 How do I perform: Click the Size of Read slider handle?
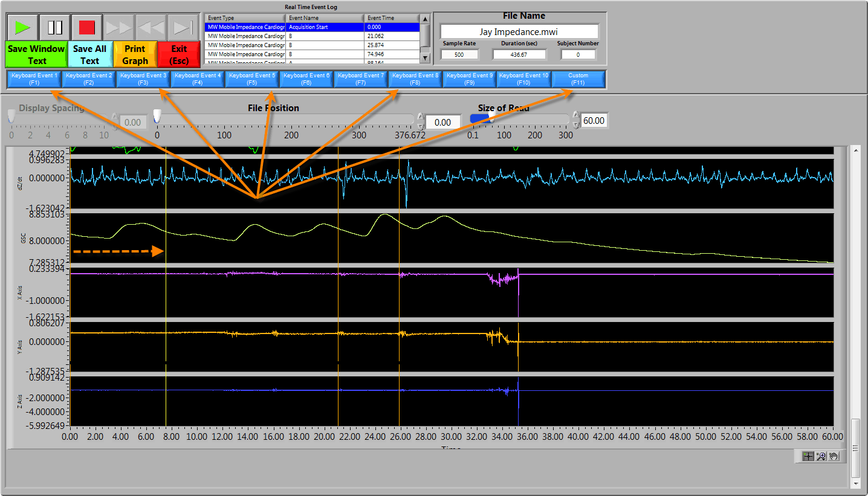click(x=491, y=117)
